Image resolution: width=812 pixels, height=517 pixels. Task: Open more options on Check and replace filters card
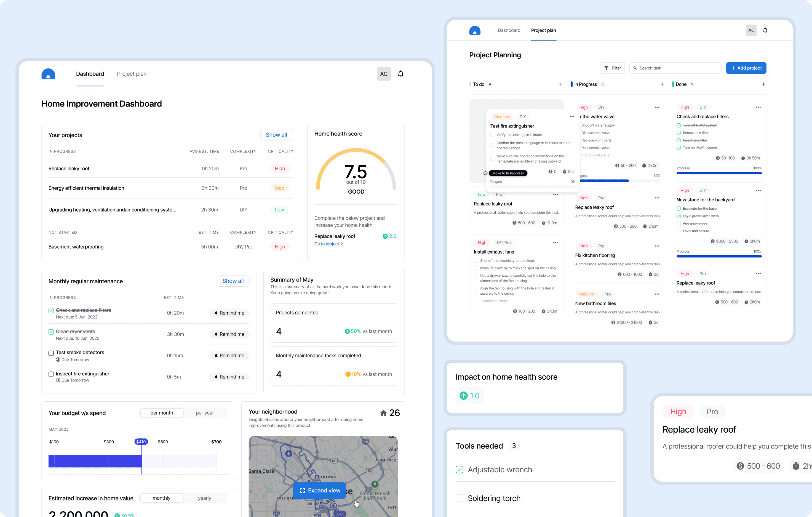pyautogui.click(x=758, y=107)
